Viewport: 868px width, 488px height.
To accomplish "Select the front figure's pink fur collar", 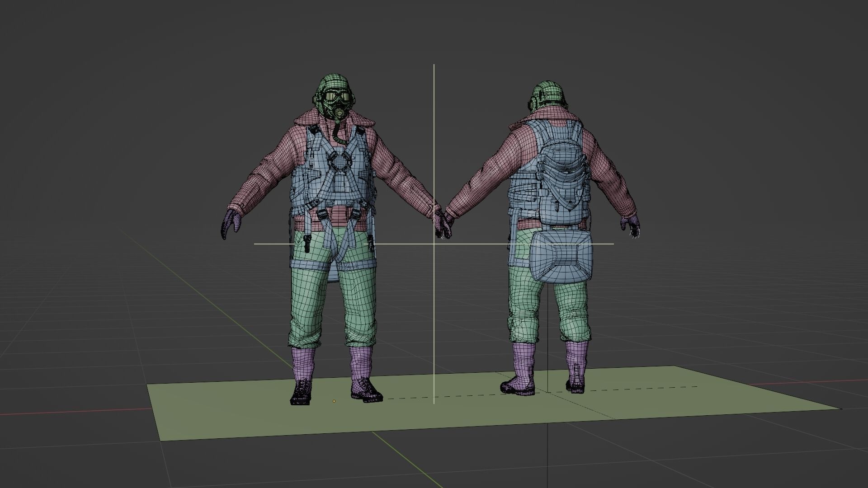I will coord(307,119).
